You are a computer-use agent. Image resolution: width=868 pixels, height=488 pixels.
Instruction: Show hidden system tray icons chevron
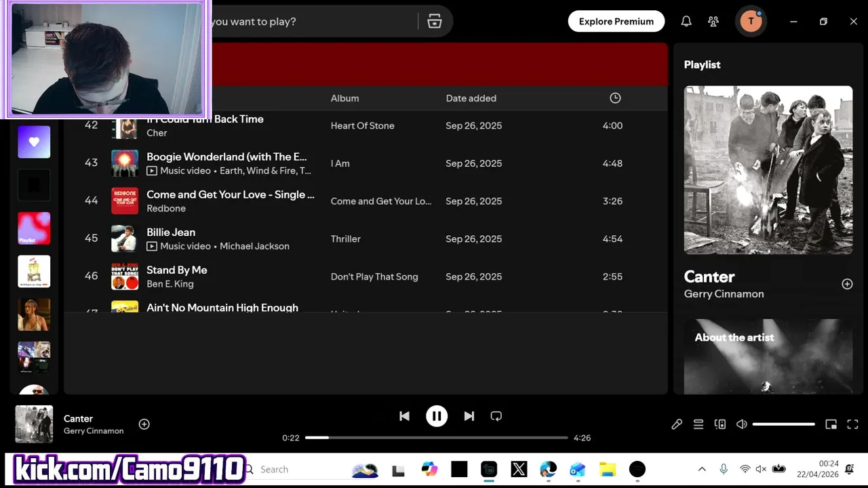[702, 469]
